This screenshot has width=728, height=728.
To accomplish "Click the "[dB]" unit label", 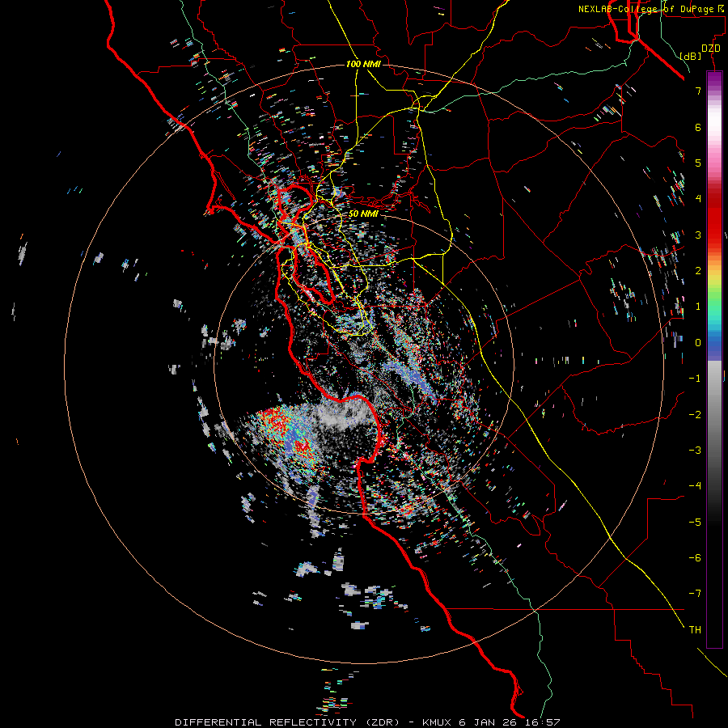I will (x=690, y=56).
